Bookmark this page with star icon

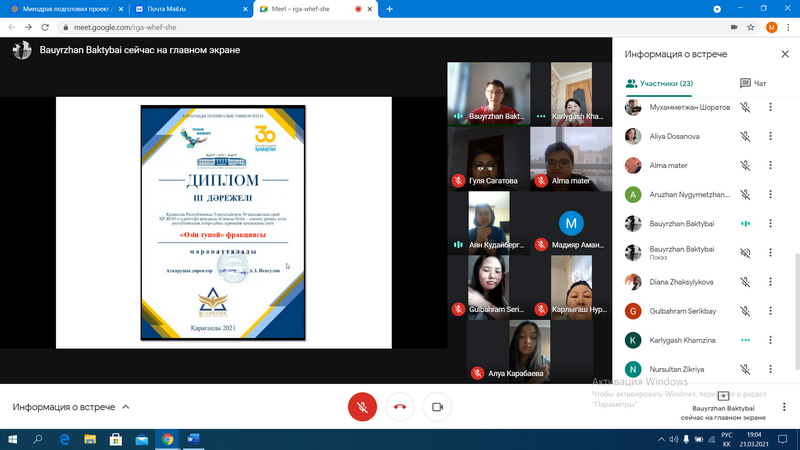[751, 27]
